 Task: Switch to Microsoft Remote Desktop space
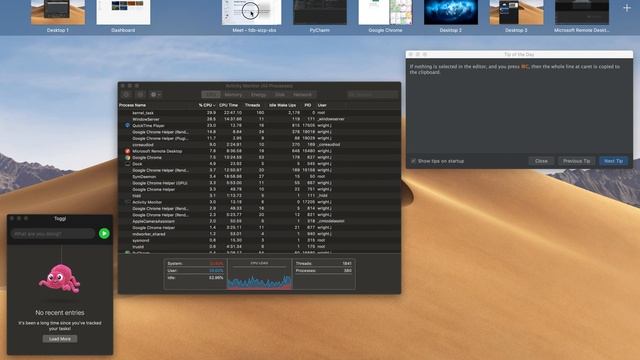point(582,12)
